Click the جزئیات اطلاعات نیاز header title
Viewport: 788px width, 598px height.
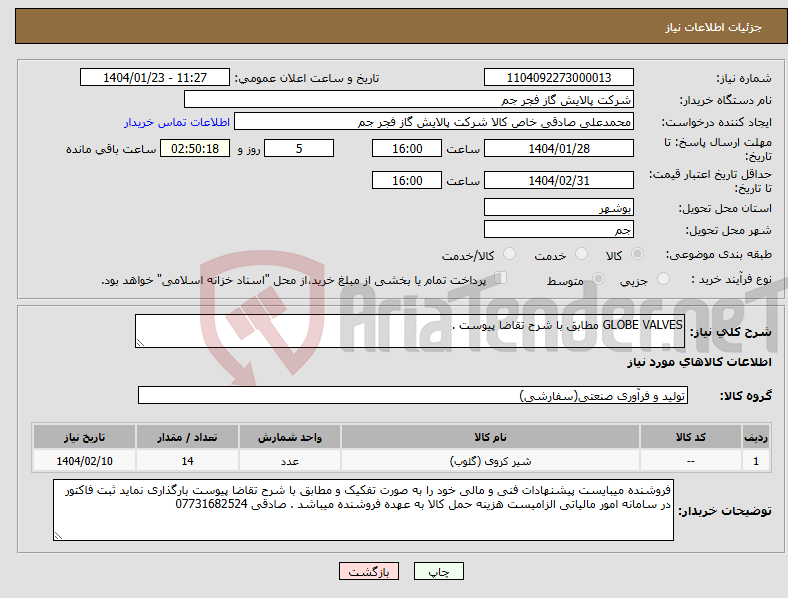(x=714, y=27)
